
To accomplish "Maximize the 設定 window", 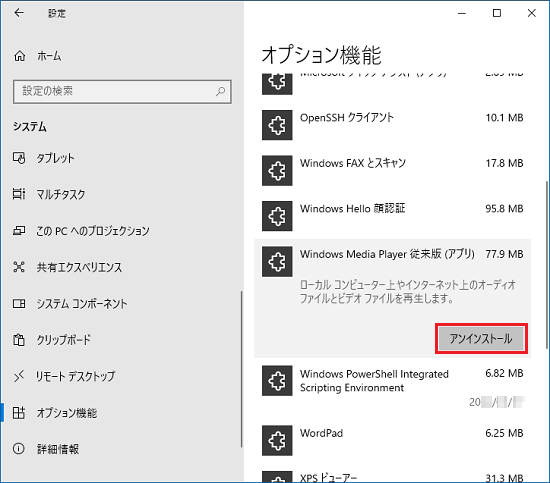I will click(x=497, y=13).
